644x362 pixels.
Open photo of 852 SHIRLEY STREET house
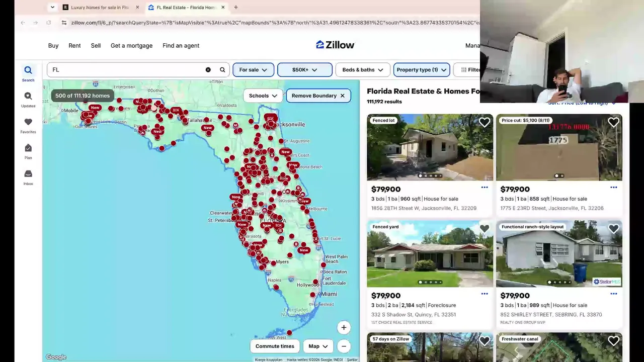point(559,254)
